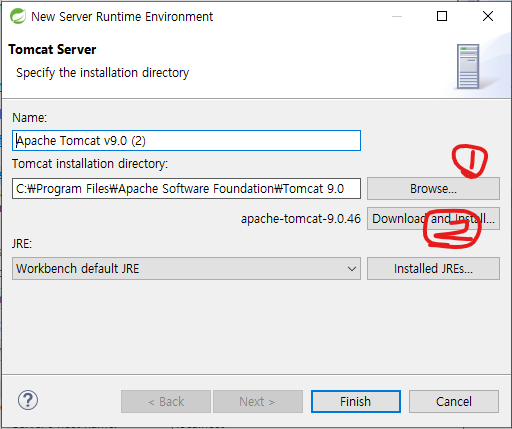Open help via the question mark icon
512x429 pixels.
pyautogui.click(x=28, y=400)
